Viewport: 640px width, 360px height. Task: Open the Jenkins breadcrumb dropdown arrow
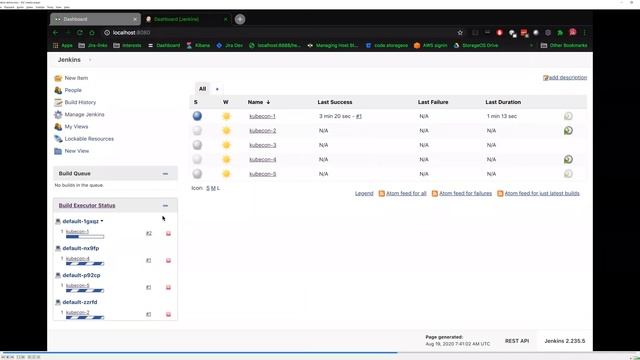tap(90, 60)
